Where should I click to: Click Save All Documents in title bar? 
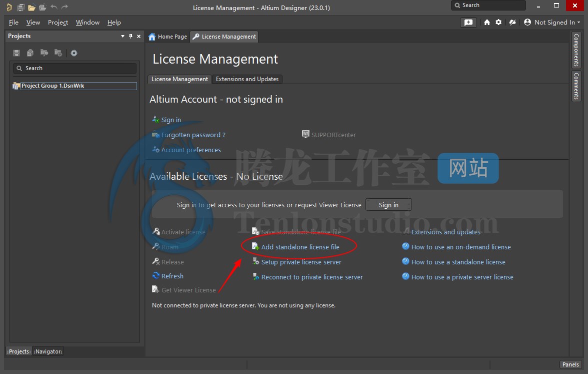pos(20,7)
